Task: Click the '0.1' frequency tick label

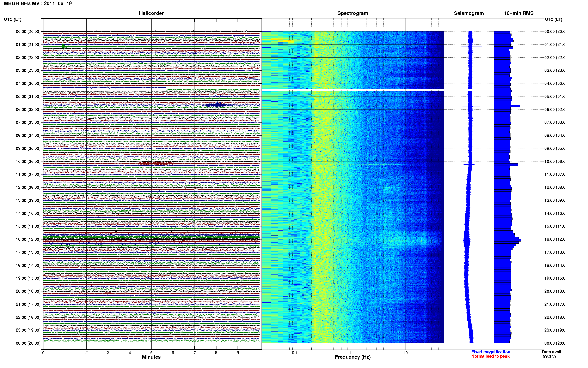Action: [295, 353]
